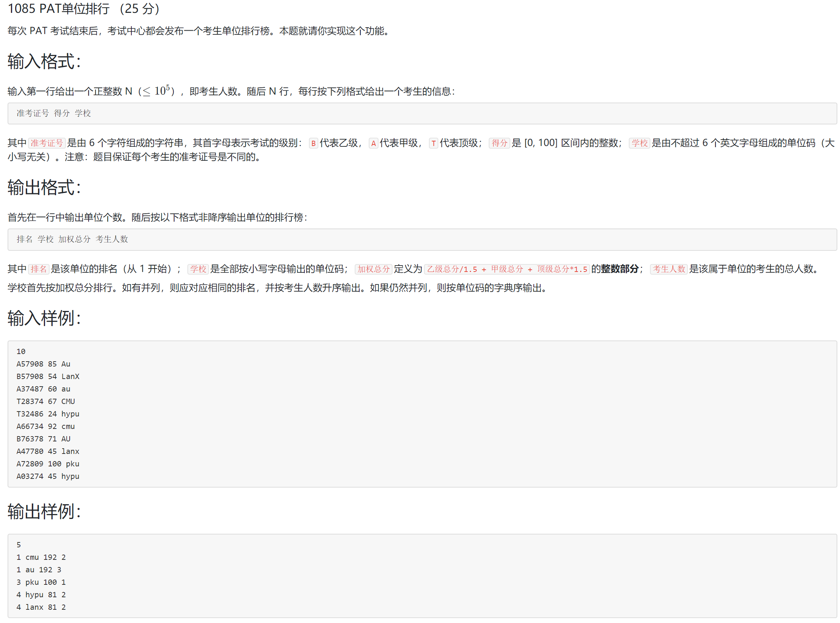This screenshot has height=623, width=840.
Task: Click the '输入样例:' heading
Action: (x=44, y=318)
